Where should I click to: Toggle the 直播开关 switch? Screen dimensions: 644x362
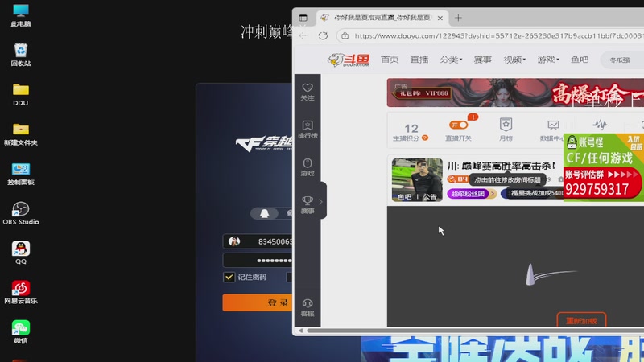[x=458, y=125]
